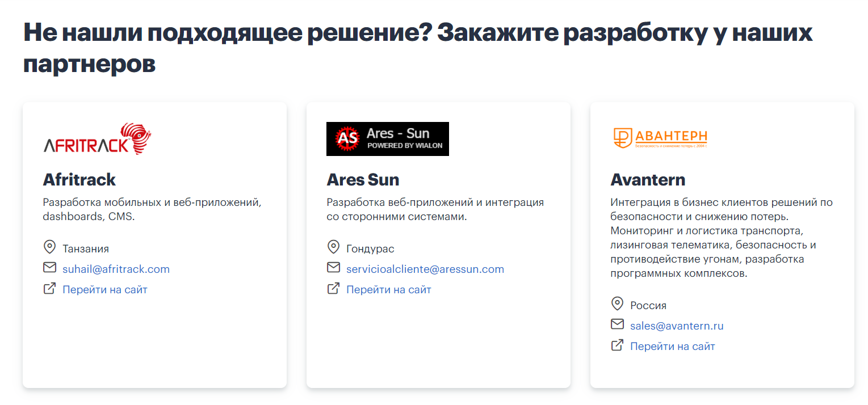868x405 pixels.
Task: Follow "Перейти на сайт" link for Ares Sun
Action: (x=388, y=289)
